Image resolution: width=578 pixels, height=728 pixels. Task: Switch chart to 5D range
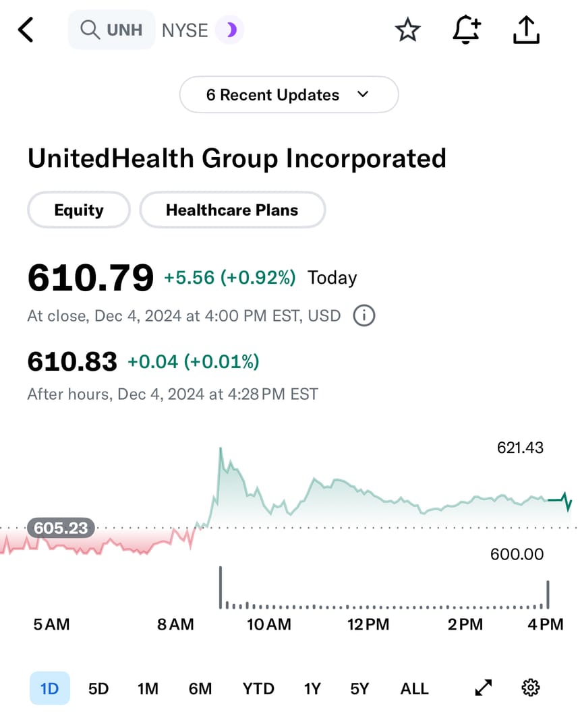click(x=98, y=688)
